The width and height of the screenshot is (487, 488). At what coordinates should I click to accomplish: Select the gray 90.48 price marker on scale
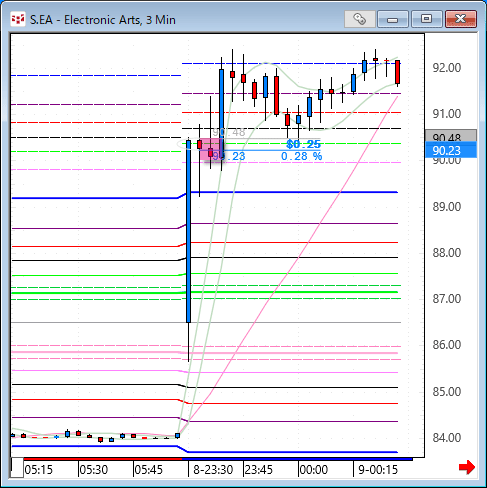[451, 136]
